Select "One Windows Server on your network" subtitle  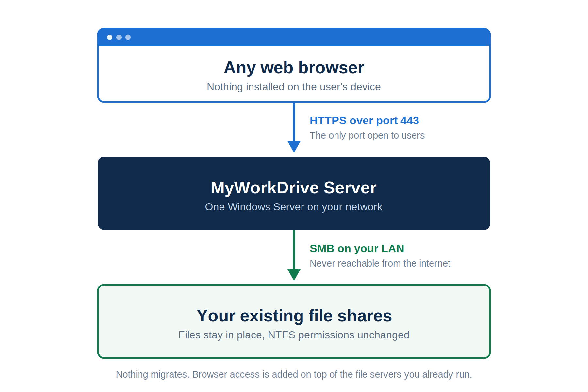point(294,207)
